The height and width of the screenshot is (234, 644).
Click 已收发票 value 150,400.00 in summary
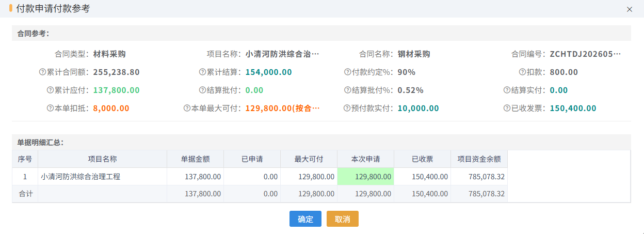tap(573, 108)
